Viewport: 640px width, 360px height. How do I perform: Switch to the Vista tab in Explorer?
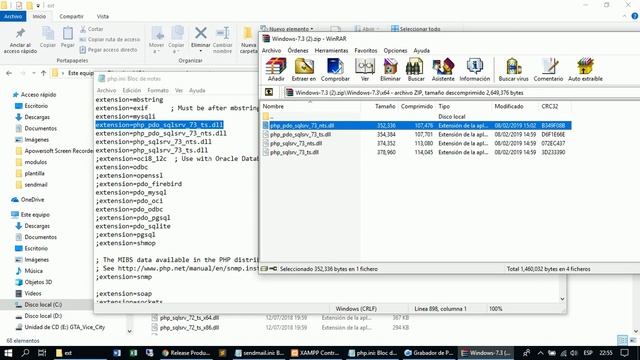coord(102,16)
